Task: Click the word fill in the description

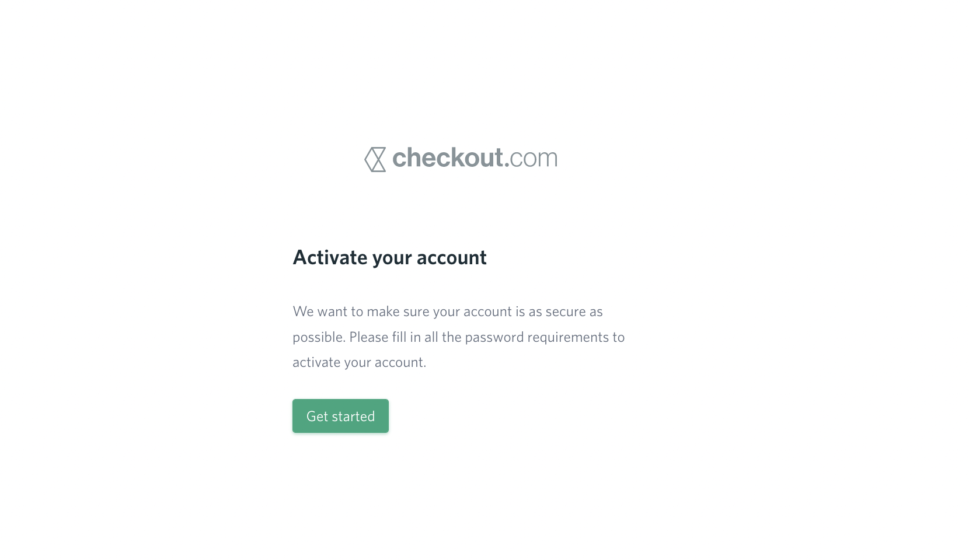Action: point(399,337)
